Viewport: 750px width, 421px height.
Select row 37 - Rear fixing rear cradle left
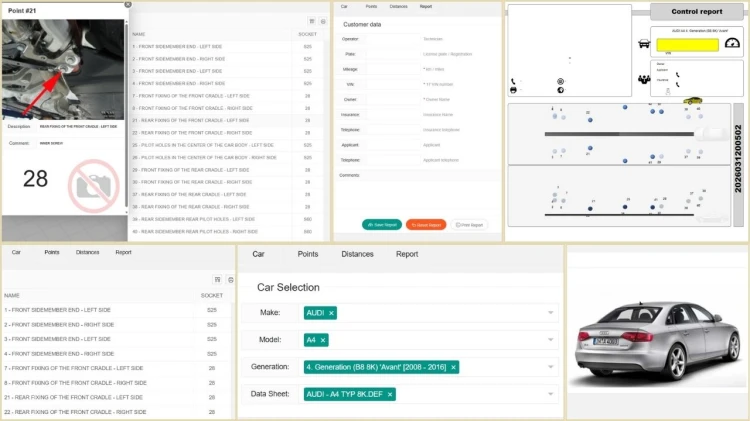[226, 195]
